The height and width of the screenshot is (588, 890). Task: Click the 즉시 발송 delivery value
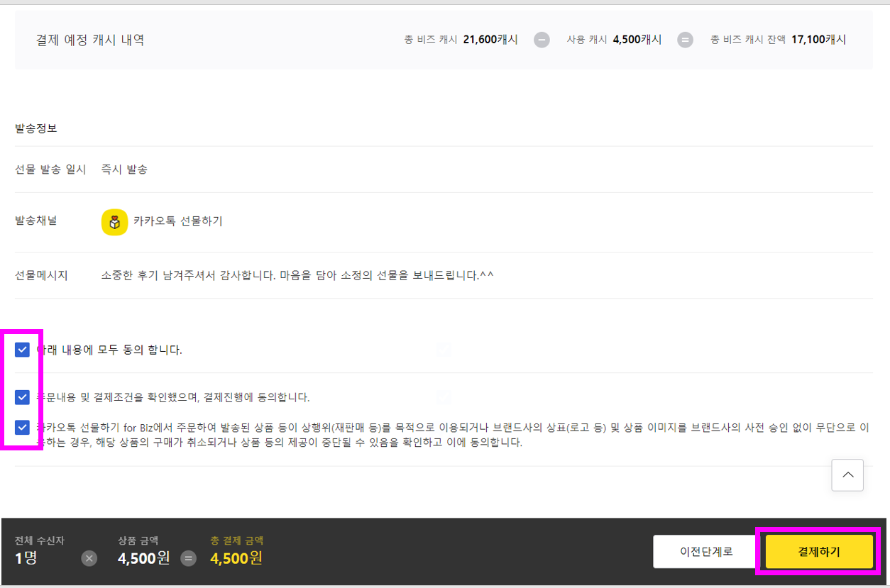[124, 170]
